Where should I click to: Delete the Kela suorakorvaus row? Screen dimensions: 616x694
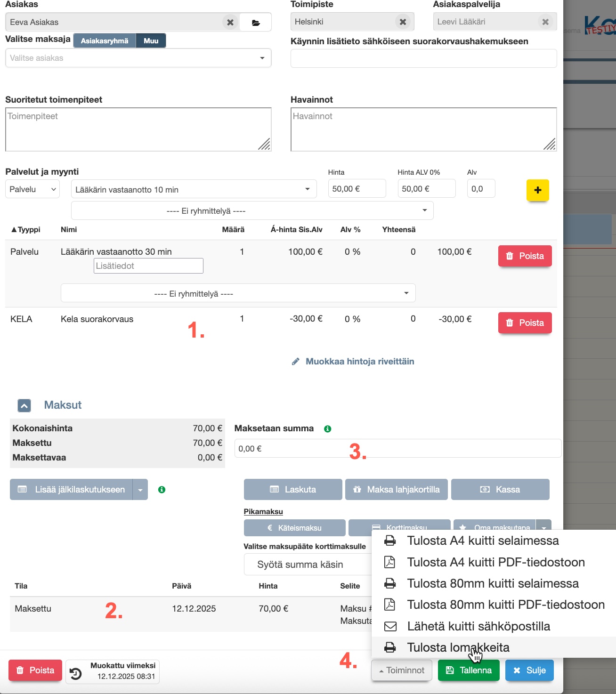[525, 323]
